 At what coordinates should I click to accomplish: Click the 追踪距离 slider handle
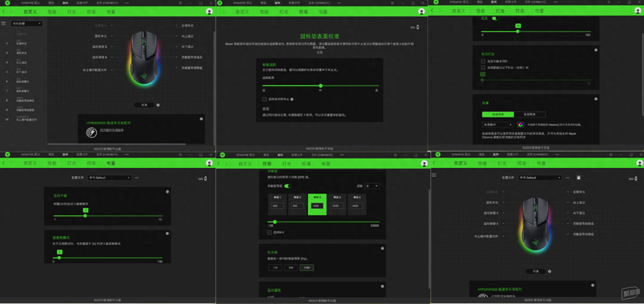pos(321,86)
